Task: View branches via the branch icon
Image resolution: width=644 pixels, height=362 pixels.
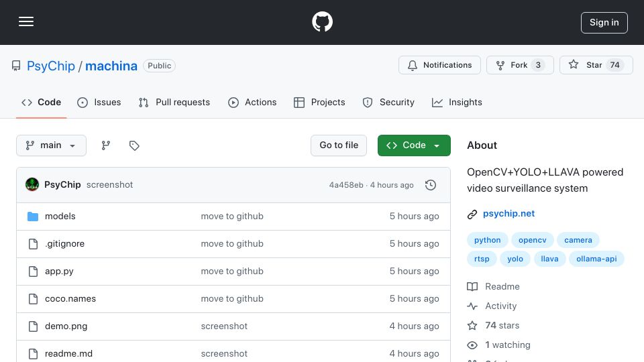Action: [106, 145]
